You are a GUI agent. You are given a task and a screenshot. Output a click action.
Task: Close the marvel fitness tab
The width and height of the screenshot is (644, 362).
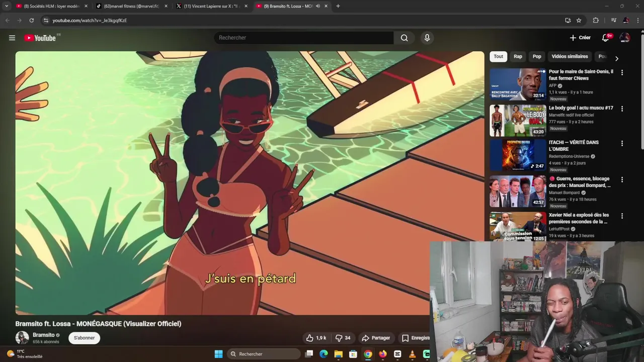[166, 6]
